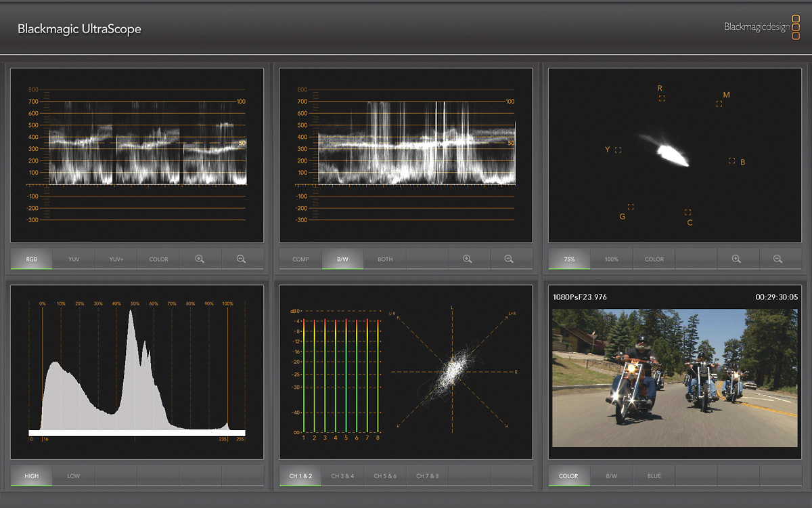
Task: Select BOTH waveform mode
Action: [385, 259]
